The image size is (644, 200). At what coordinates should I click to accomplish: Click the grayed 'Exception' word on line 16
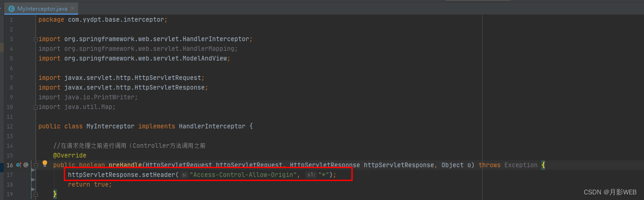(x=521, y=165)
